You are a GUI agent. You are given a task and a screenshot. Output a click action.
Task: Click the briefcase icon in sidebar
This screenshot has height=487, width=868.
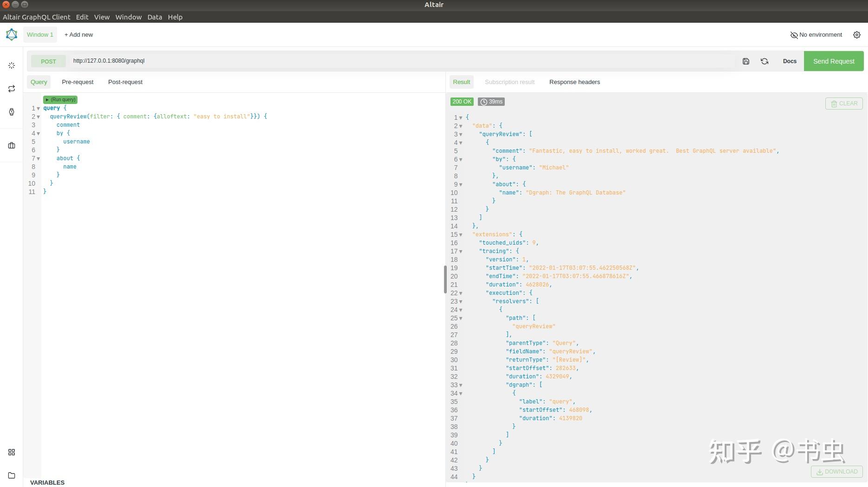click(12, 145)
